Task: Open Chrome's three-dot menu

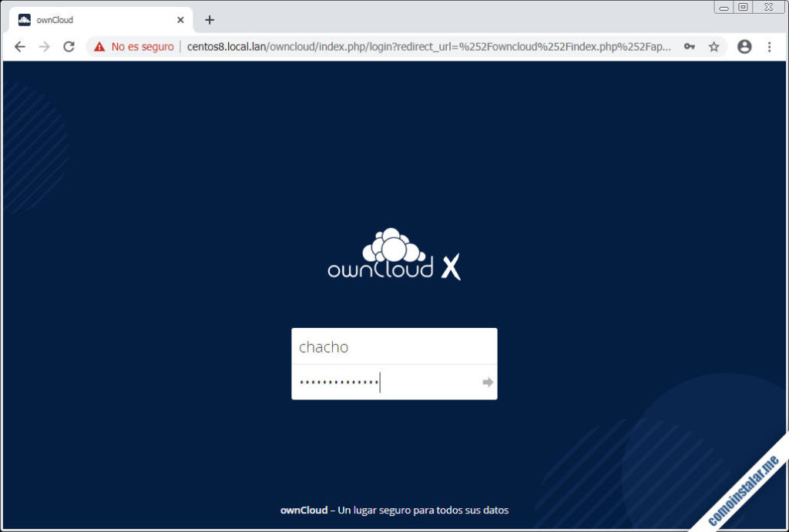Action: pyautogui.click(x=770, y=46)
